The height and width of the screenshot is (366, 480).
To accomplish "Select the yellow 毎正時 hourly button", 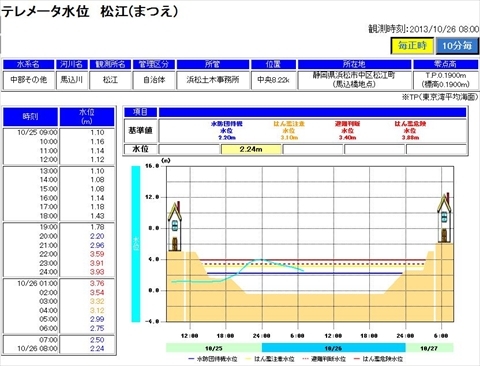I will point(412,45).
